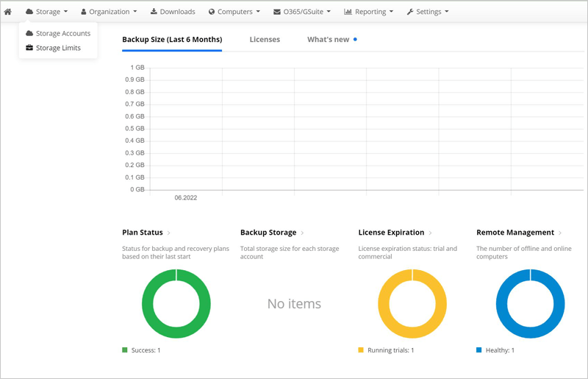Expand the Computers menu caret
This screenshot has height=379, width=588.
click(258, 12)
